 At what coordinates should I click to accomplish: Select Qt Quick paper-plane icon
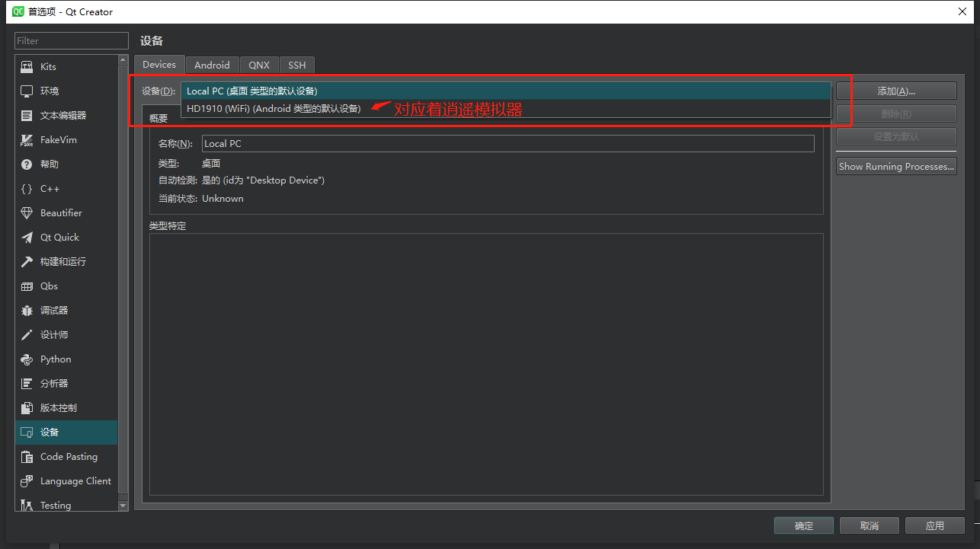tap(27, 238)
